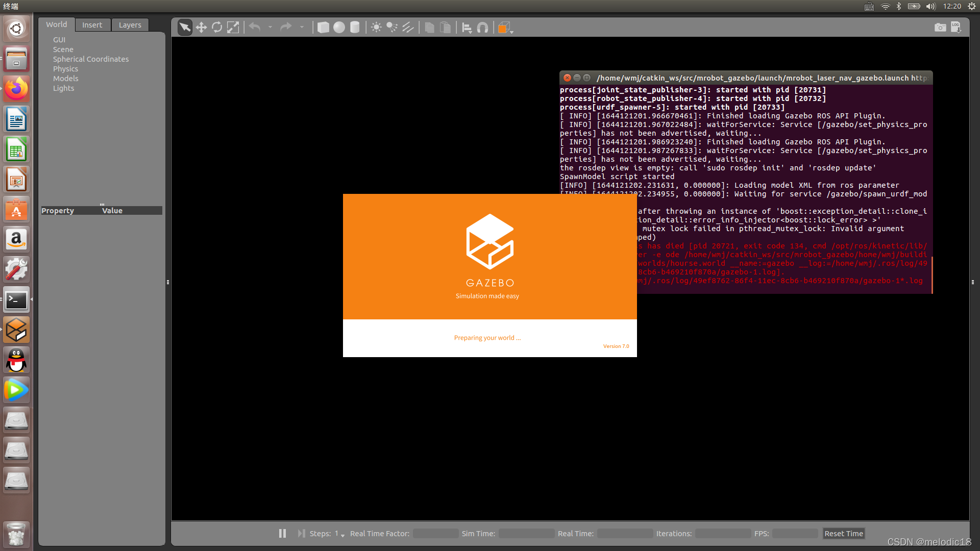Toggle the snap magnet tool
This screenshot has height=551, width=980.
[x=482, y=28]
